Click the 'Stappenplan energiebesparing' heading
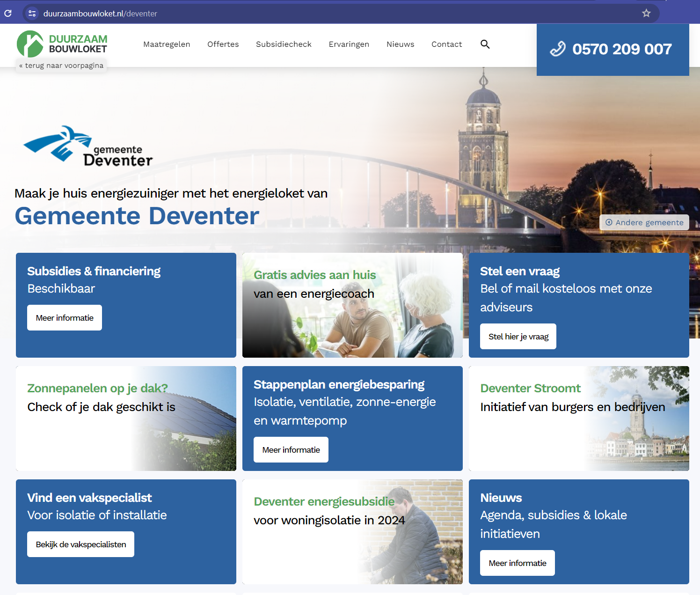 [x=339, y=385]
